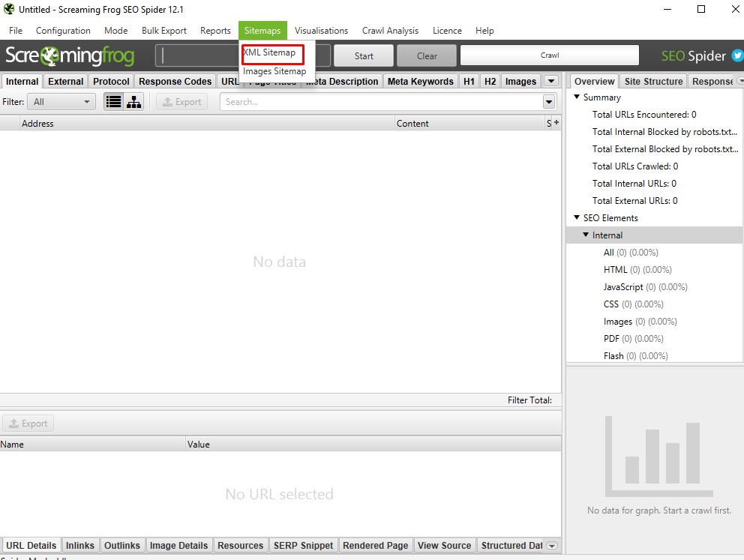Click the Twitter bird icon

click(737, 55)
